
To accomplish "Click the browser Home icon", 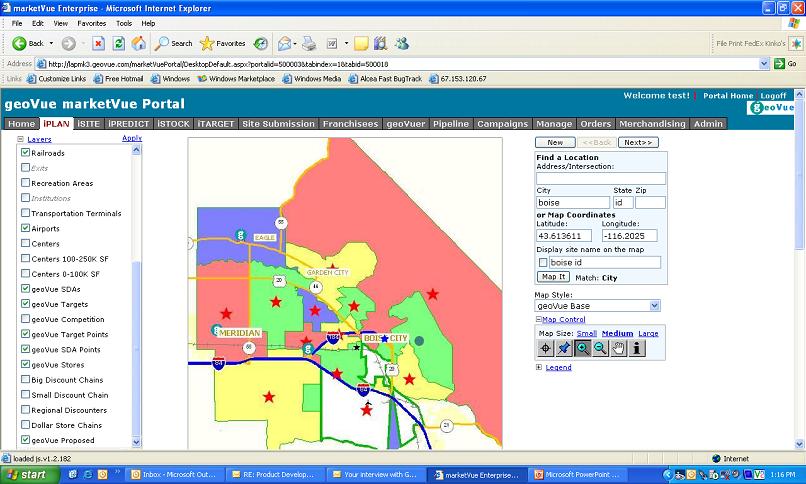I will [x=139, y=44].
